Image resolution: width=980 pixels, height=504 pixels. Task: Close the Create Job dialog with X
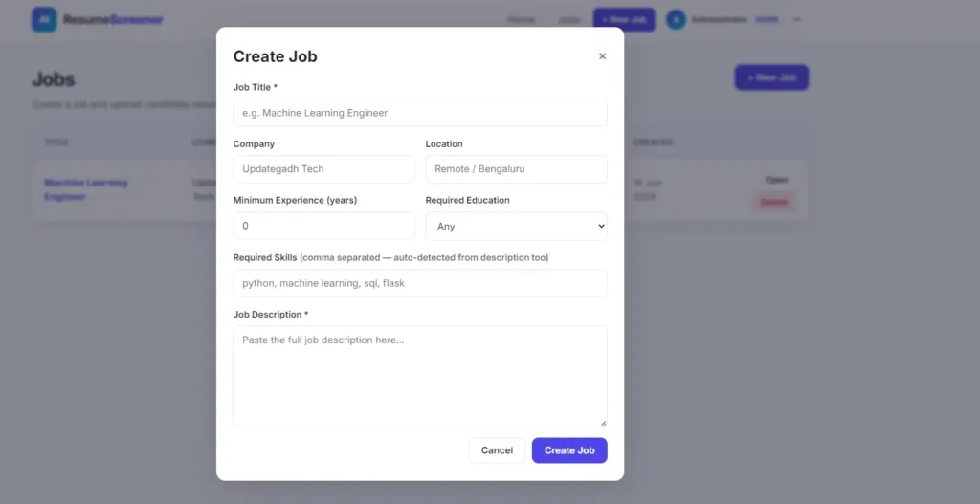point(603,56)
